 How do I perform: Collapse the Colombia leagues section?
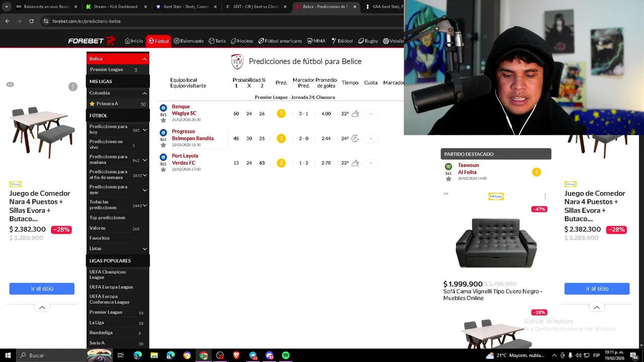144,93
